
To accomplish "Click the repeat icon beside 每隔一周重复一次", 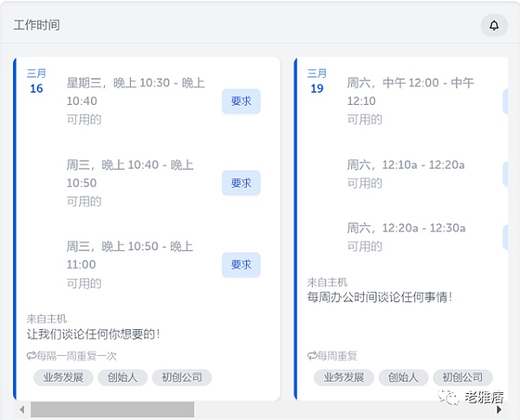I will pyautogui.click(x=31, y=356).
